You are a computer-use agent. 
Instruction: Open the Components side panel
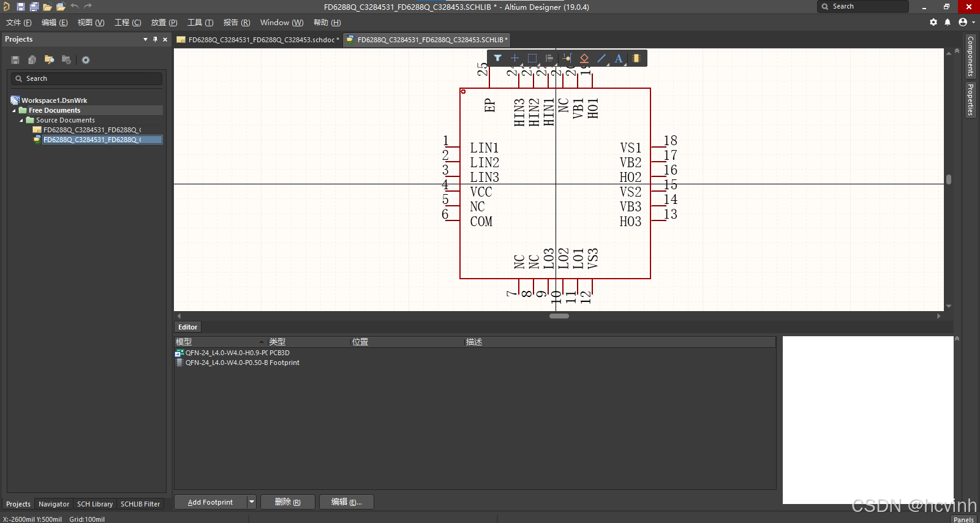tap(970, 56)
